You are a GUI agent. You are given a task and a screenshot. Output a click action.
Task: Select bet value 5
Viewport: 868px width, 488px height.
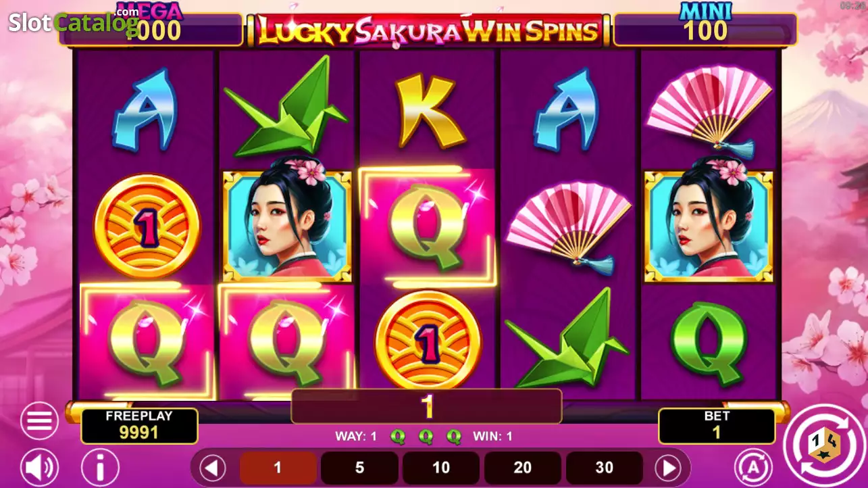click(x=359, y=468)
